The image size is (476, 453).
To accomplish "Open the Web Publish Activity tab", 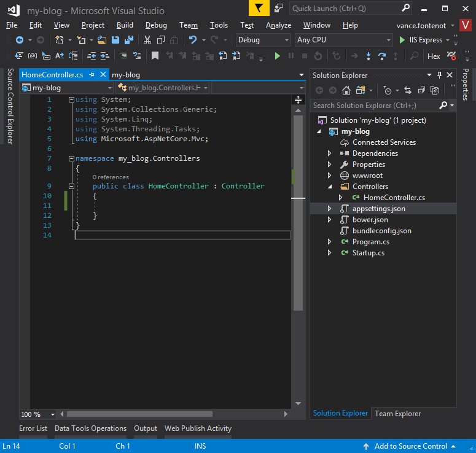I will 198,428.
